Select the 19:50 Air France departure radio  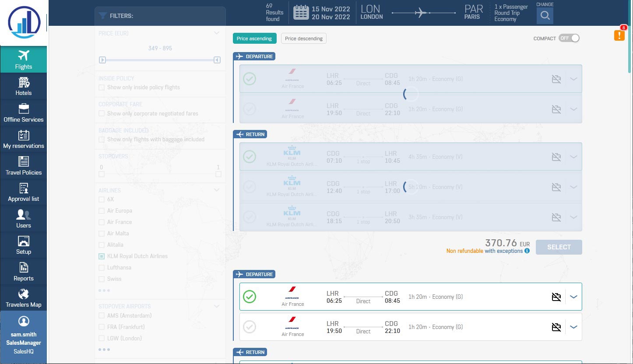click(250, 327)
